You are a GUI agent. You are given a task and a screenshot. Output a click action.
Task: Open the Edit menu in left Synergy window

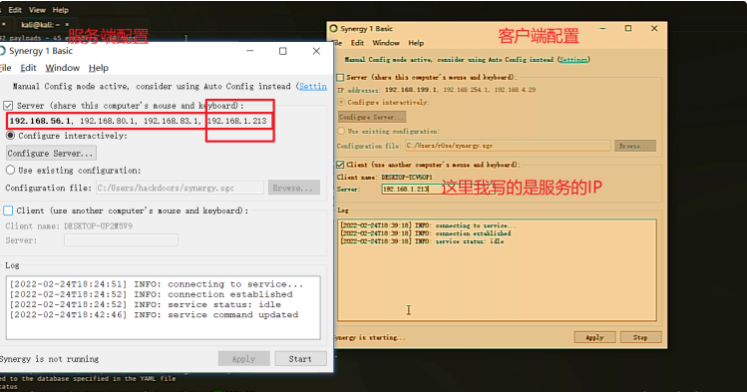pos(28,68)
